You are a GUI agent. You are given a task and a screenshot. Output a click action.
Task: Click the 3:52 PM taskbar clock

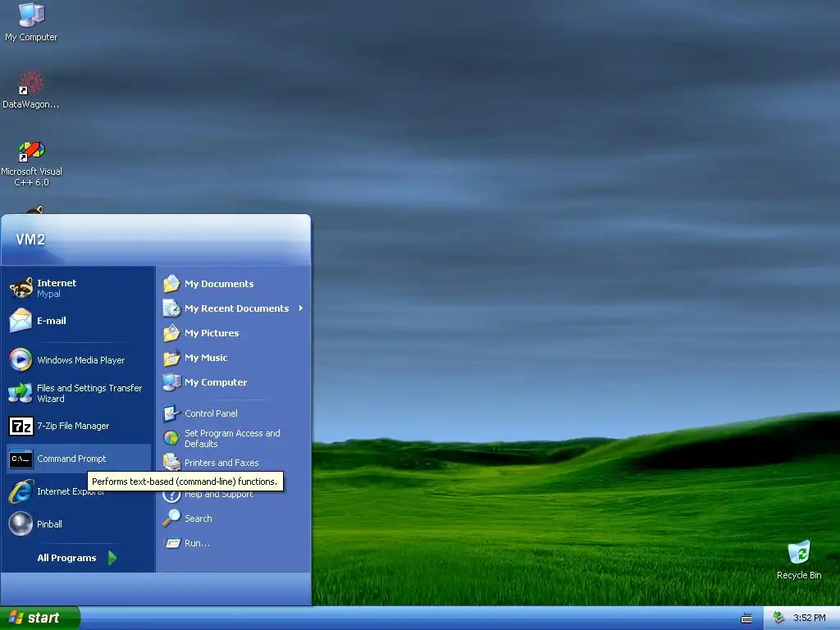pyautogui.click(x=809, y=618)
